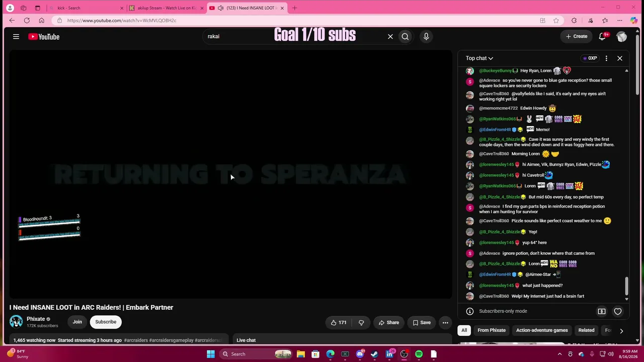Open a new browser tab
This screenshot has height=362, width=644.
tap(294, 8)
